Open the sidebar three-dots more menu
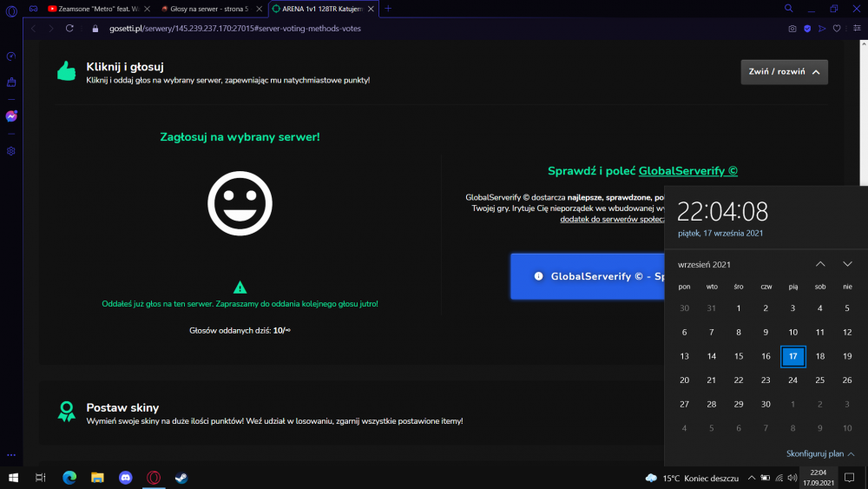This screenshot has height=489, width=868. click(x=11, y=455)
